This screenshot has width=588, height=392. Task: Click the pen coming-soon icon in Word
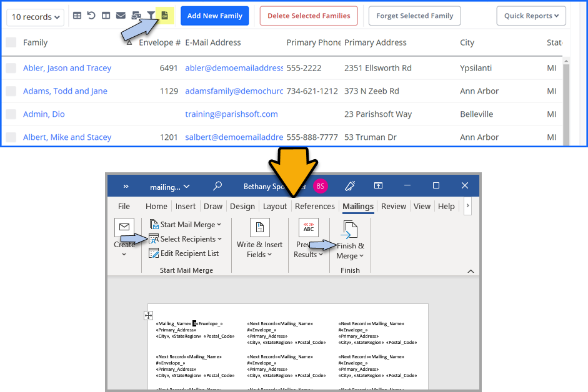point(350,186)
